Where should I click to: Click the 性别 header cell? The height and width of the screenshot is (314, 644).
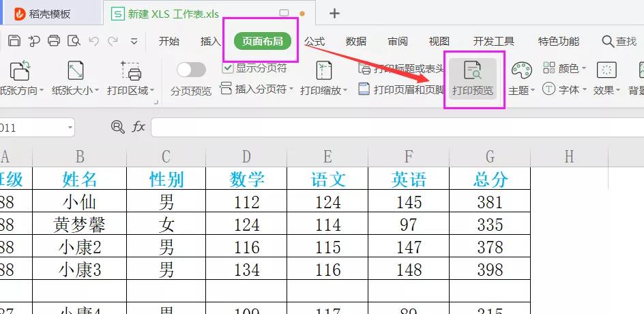click(x=166, y=179)
